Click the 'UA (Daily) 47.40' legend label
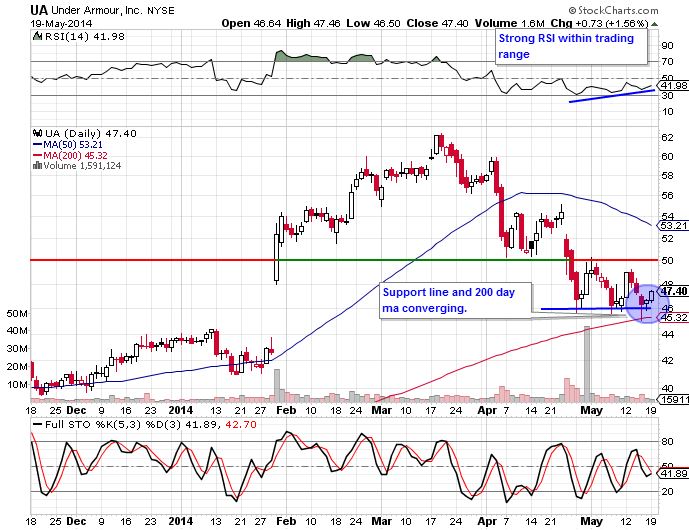The height and width of the screenshot is (530, 689). tap(91, 133)
